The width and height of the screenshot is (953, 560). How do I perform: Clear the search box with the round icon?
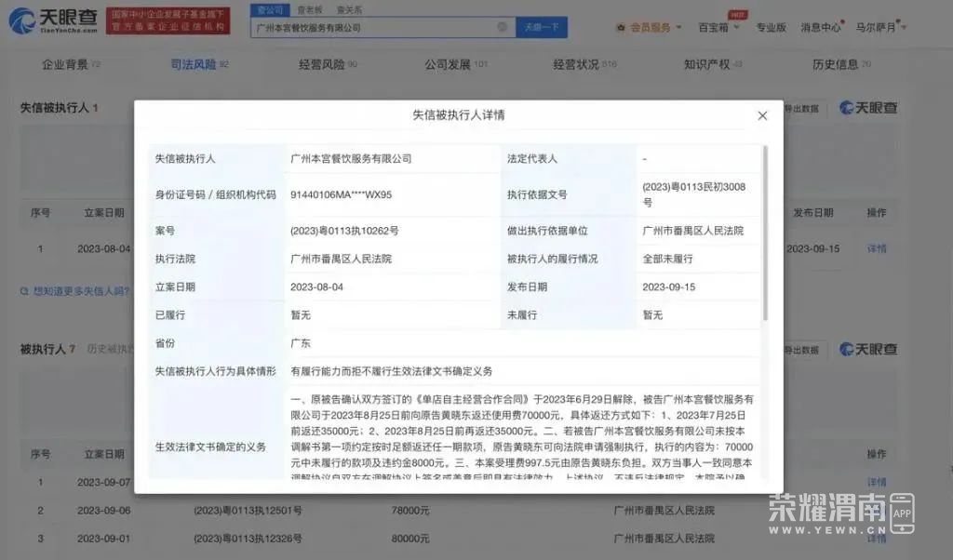coord(502,27)
